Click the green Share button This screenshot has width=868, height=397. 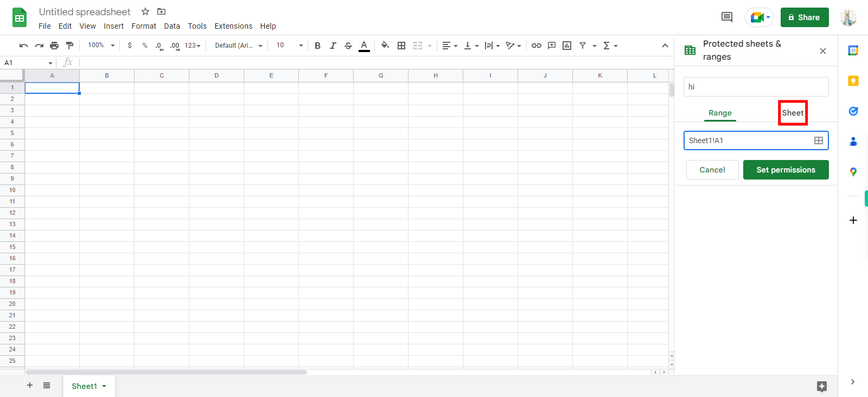pyautogui.click(x=805, y=17)
